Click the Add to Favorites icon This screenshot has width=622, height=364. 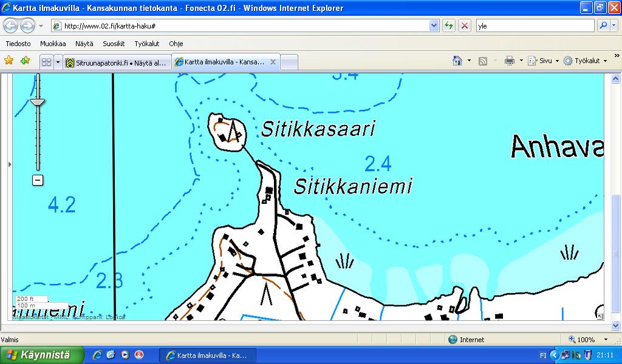coord(25,61)
